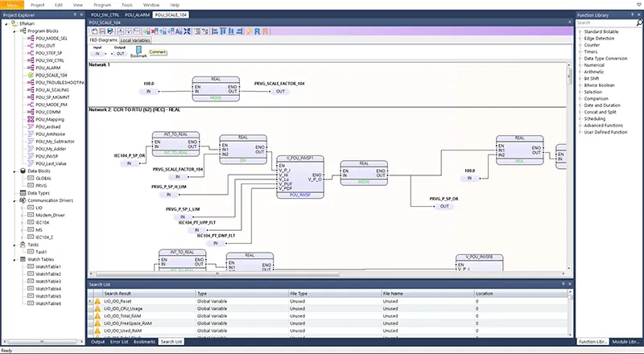
Task: Collapse the Communication Drivers tree node
Action: [14, 200]
